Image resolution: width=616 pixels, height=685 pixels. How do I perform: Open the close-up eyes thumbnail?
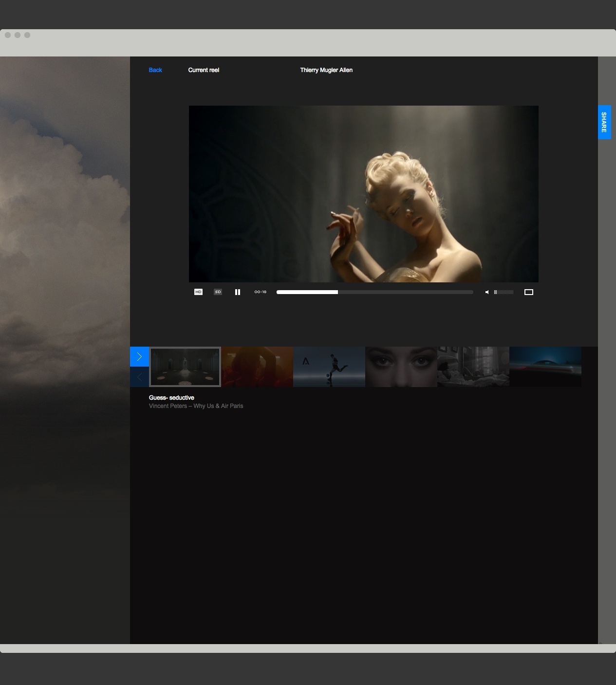click(x=401, y=367)
